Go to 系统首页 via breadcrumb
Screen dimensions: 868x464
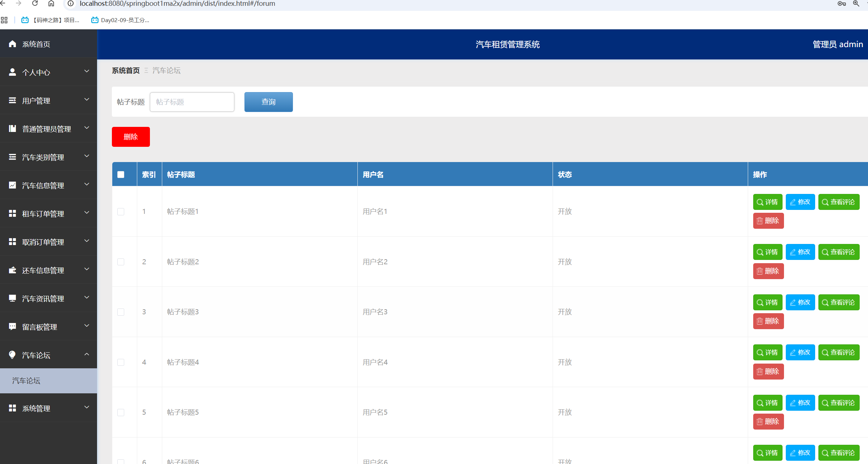click(126, 70)
